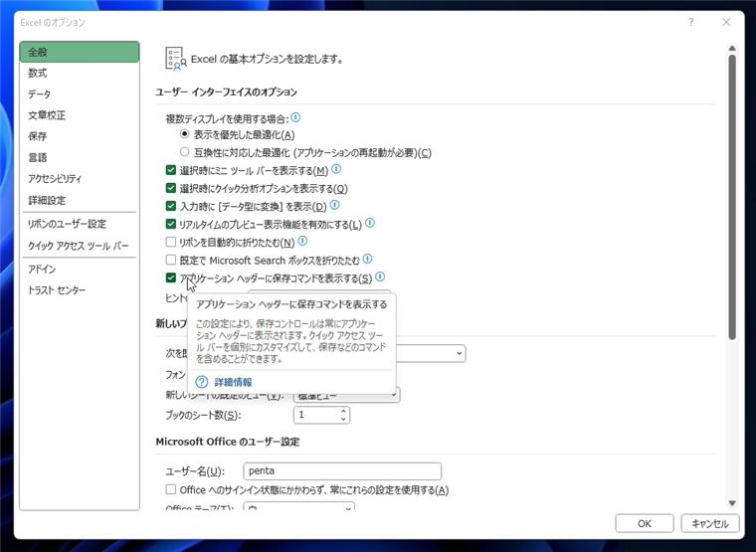The width and height of the screenshot is (756, 552).
Task: Uncheck 選択時にクイック分析オプションを表示する
Action: pyautogui.click(x=171, y=188)
